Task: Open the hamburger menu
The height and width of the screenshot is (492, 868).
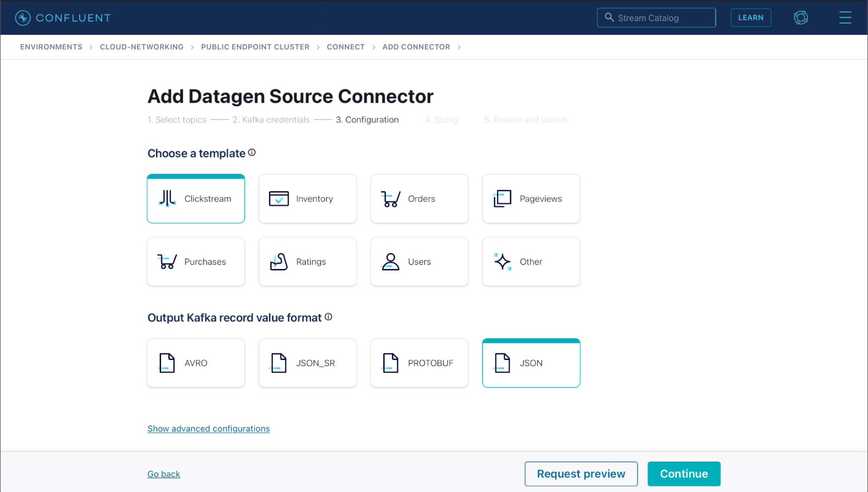Action: pos(845,18)
